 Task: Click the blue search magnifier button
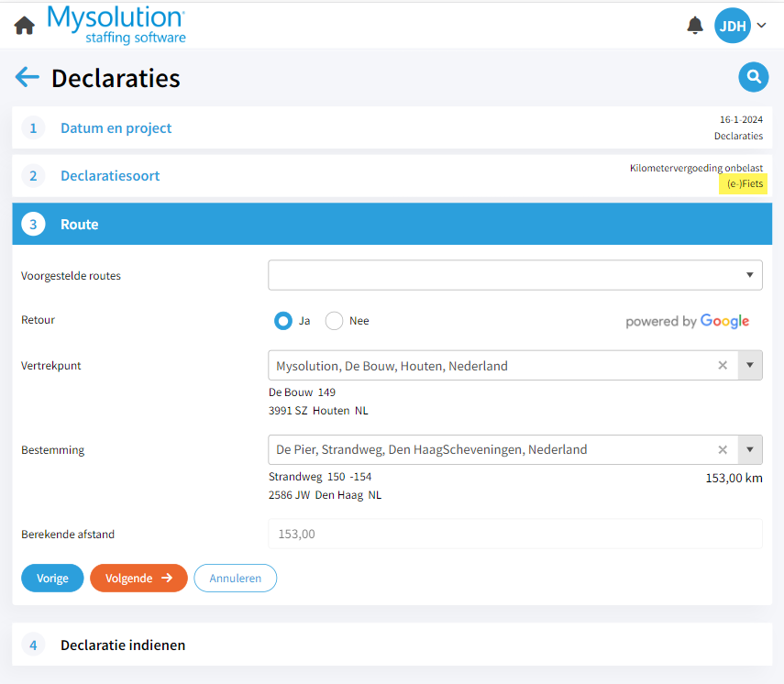coord(753,78)
